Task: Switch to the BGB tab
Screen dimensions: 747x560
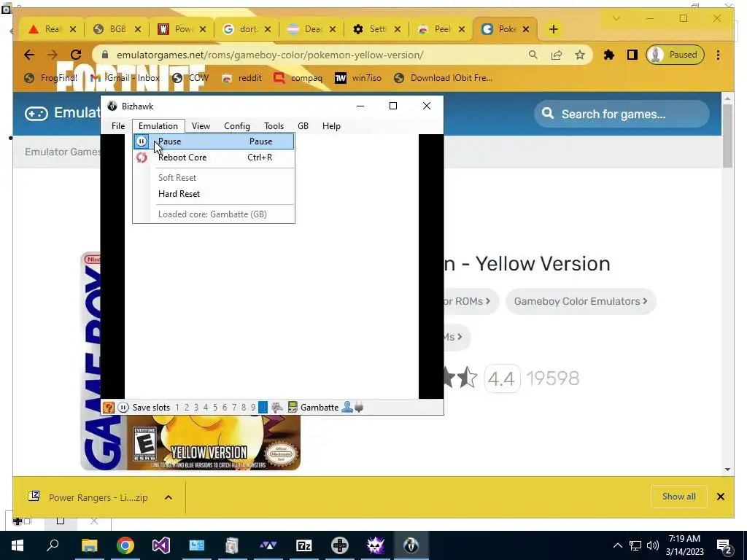Action: (x=117, y=29)
